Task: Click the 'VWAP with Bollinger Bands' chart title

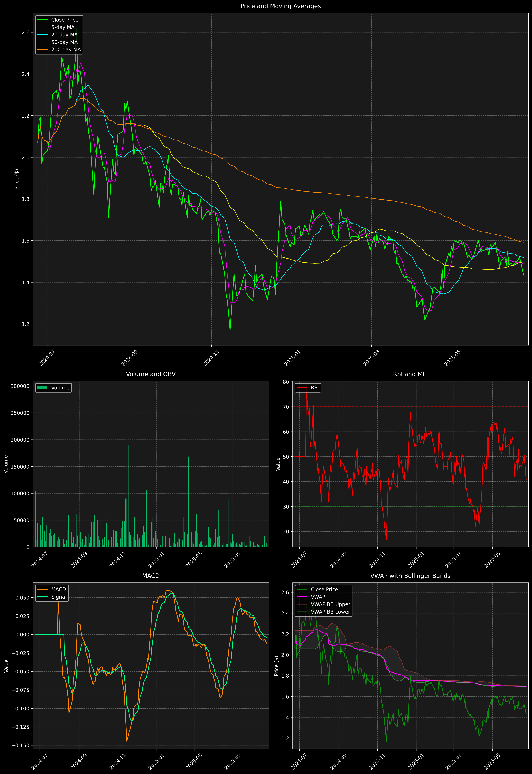Action: point(410,576)
